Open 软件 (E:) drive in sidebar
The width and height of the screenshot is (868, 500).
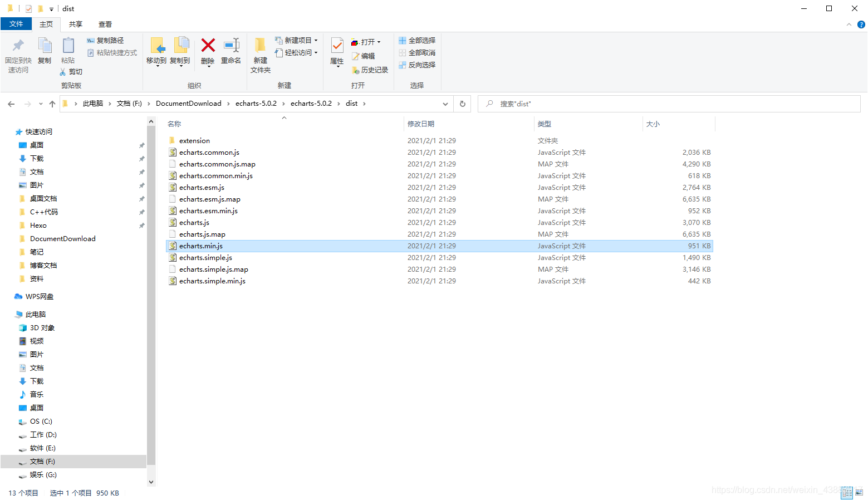coord(43,448)
